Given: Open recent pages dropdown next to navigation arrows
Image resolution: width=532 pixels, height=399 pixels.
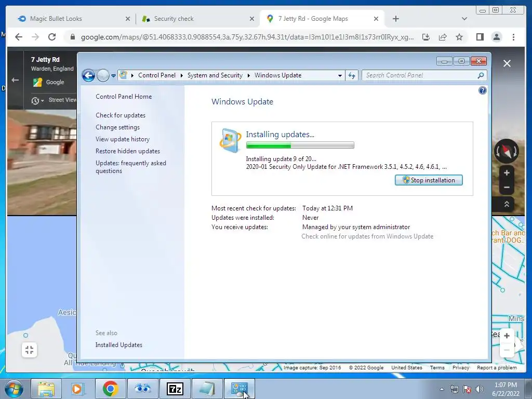Looking at the screenshot, I should [113, 76].
